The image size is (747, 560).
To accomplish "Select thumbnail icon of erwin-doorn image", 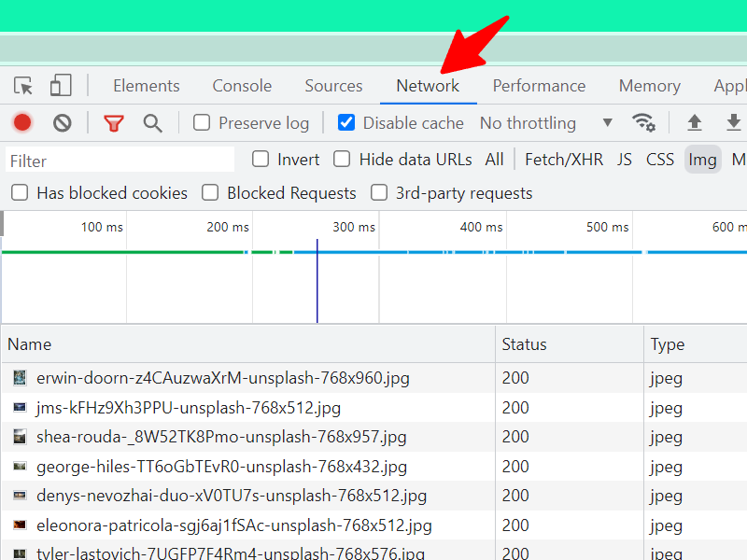I will pyautogui.click(x=20, y=378).
